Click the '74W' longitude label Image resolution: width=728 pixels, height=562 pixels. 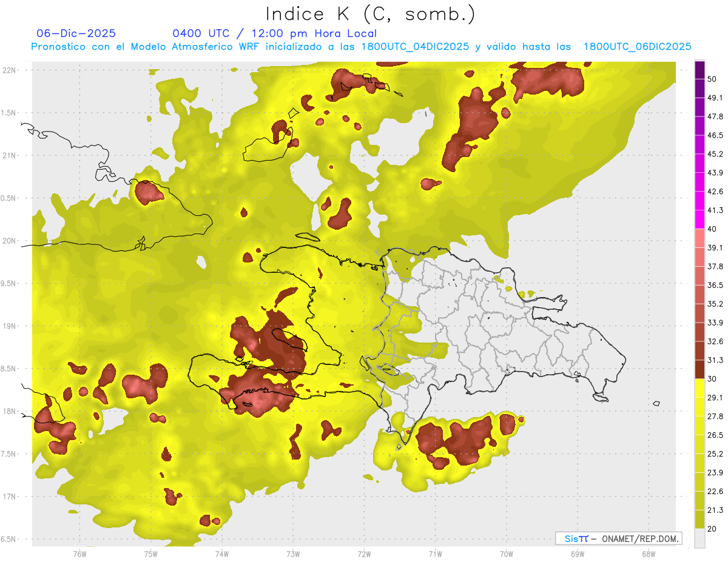click(222, 554)
